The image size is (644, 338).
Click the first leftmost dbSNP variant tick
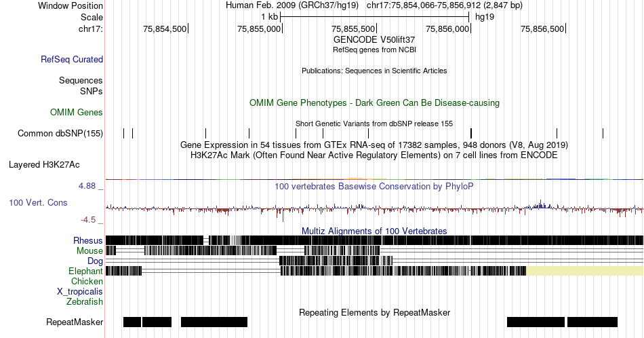[123, 133]
